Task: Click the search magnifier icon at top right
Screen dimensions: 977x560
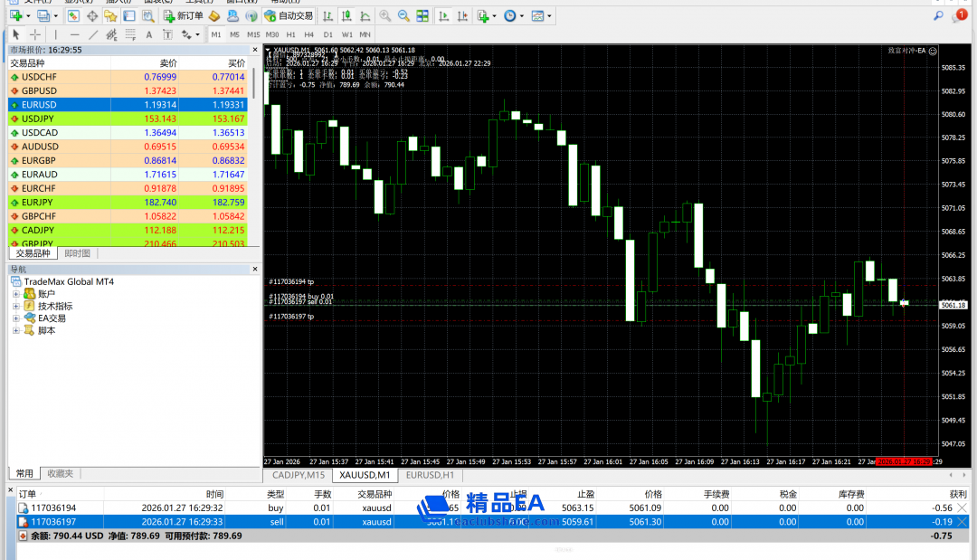Action: click(x=938, y=16)
